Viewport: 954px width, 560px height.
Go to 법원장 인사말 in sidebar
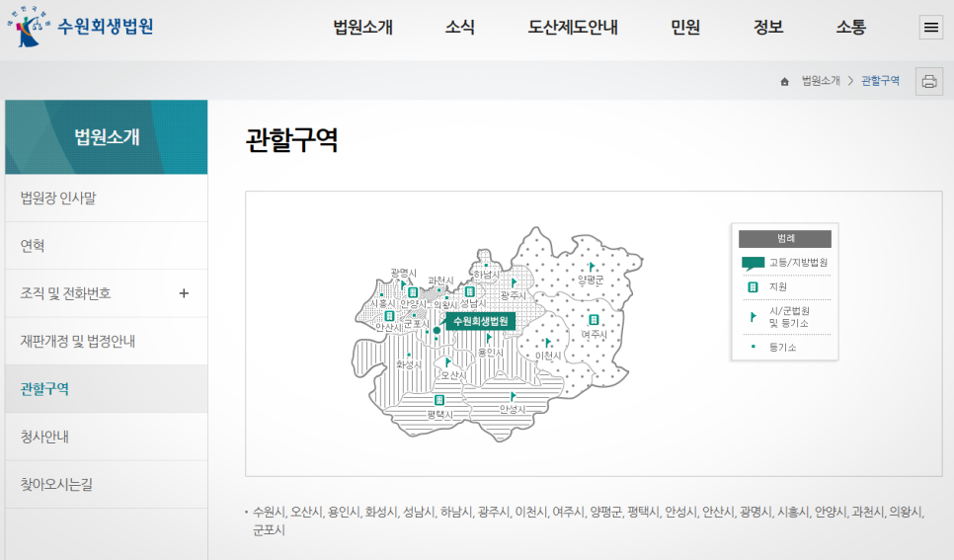point(58,199)
